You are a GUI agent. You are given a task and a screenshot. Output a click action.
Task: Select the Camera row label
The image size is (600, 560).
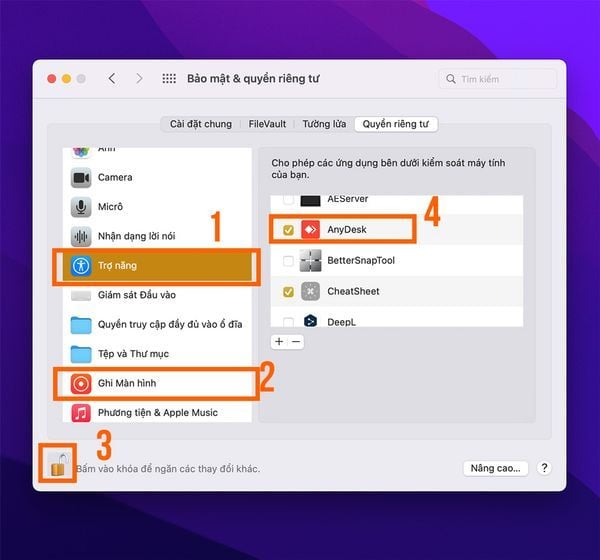tap(115, 178)
